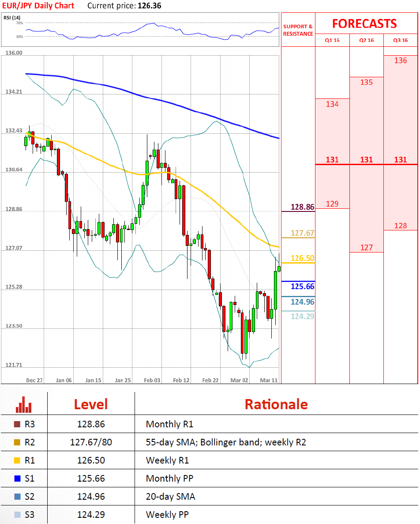Viewport: 420px width, 524px height.
Task: Click the Mar 11 date axis label
Action: tap(269, 380)
